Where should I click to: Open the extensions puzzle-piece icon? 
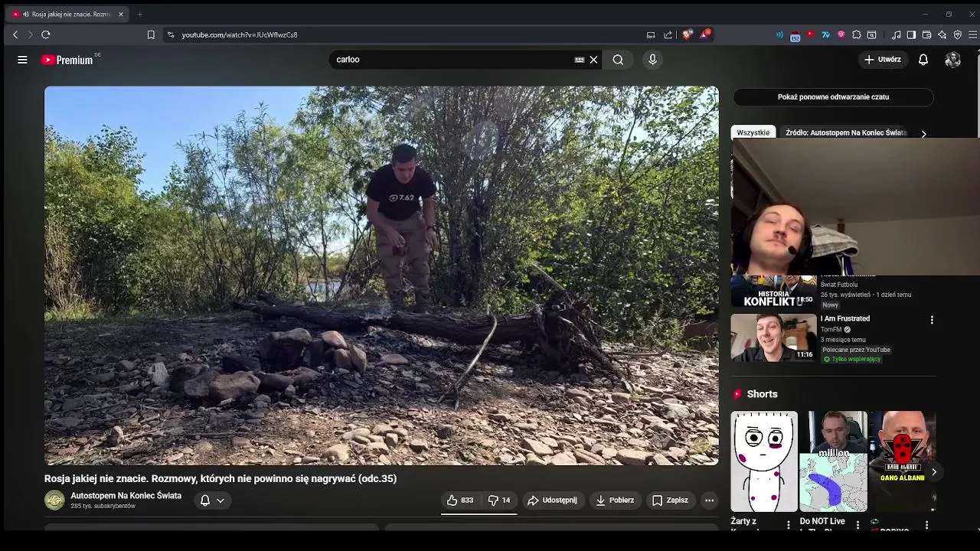(856, 34)
